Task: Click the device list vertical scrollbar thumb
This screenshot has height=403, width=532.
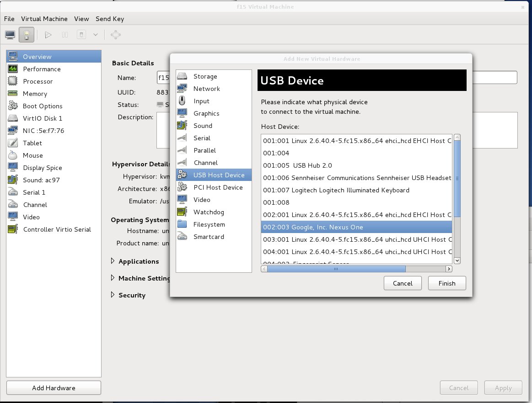Action: coord(457,178)
